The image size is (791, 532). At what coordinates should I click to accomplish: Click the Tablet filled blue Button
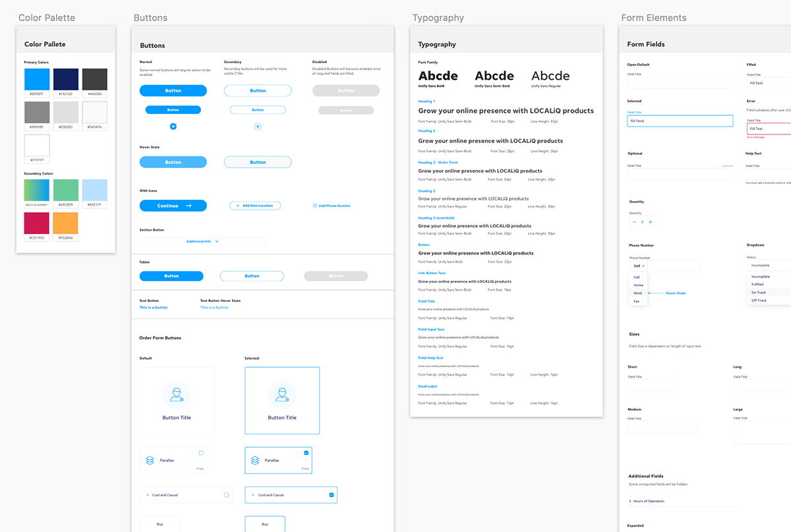(171, 276)
